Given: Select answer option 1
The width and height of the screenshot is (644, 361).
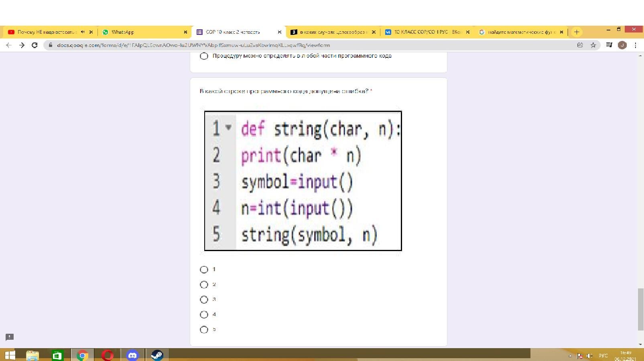Looking at the screenshot, I should pos(204,270).
